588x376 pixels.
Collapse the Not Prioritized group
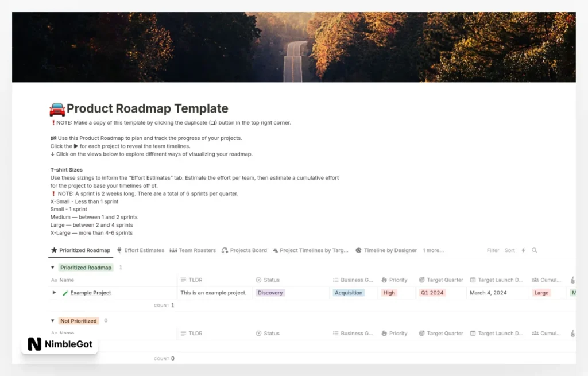coord(53,321)
